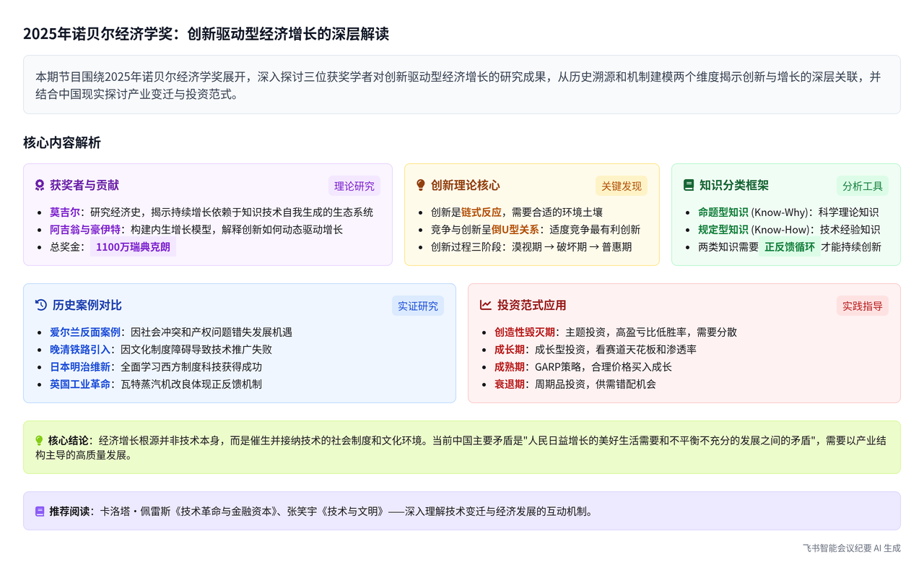
Task: Click the 创造性毁灭期 investment phase item
Action: 524,332
